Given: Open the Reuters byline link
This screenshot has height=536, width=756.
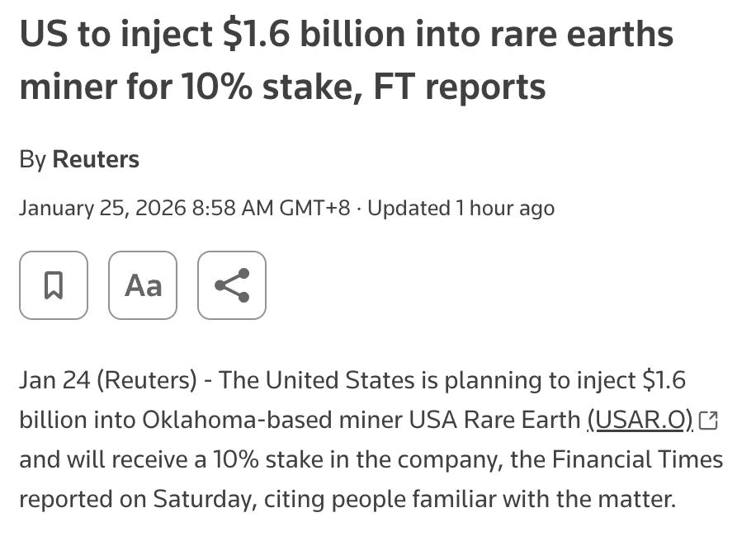Looking at the screenshot, I should [x=96, y=159].
